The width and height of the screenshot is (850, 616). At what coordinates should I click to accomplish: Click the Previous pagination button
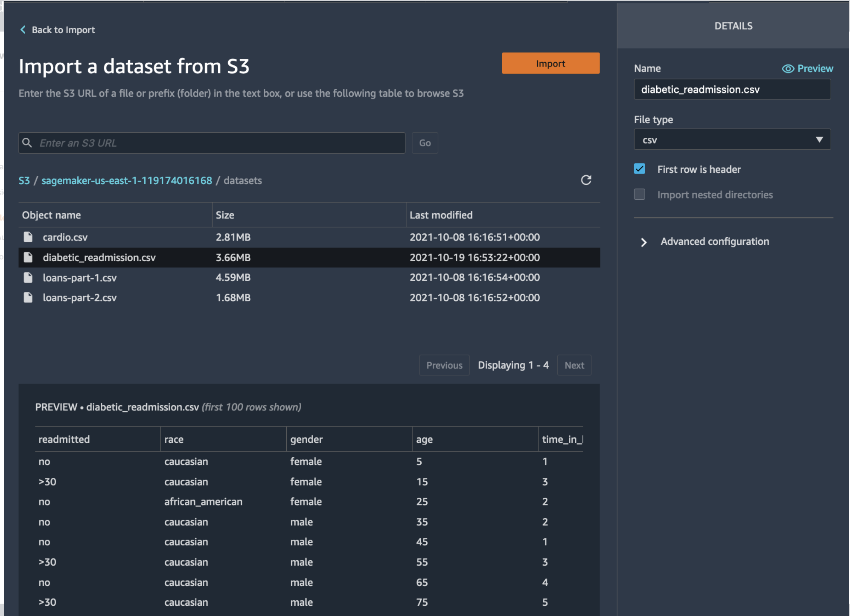(x=444, y=365)
